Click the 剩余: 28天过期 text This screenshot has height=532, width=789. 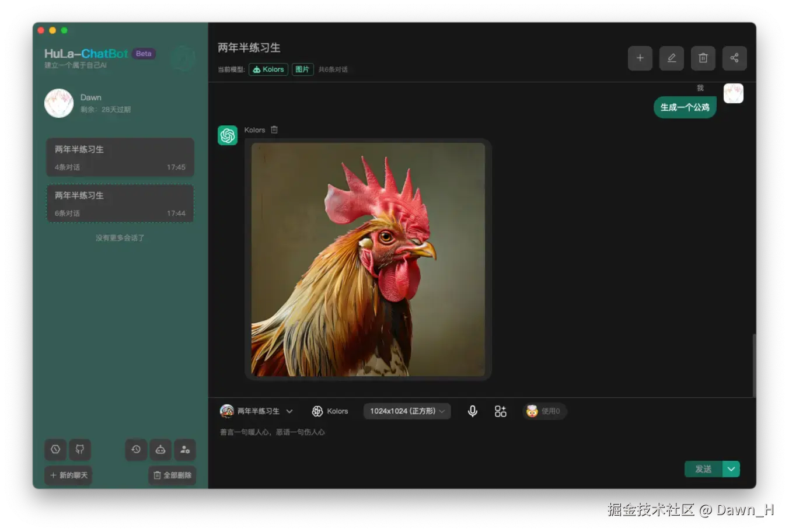[x=106, y=110]
